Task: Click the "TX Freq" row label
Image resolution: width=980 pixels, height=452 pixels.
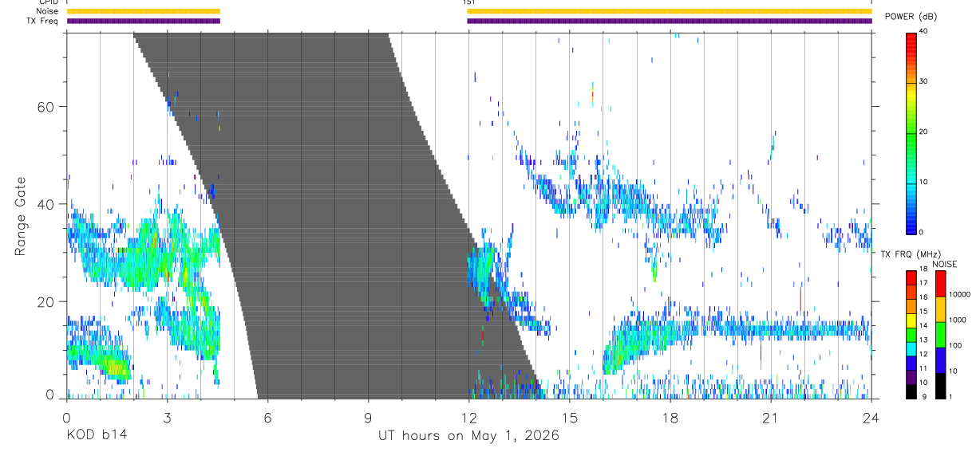Action: pos(43,21)
